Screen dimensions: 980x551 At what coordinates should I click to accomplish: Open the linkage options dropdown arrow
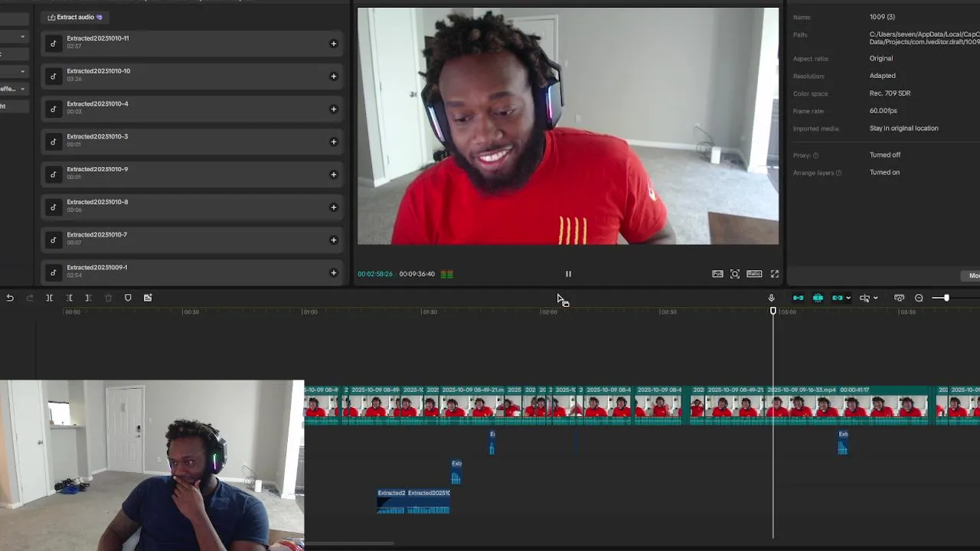(848, 298)
